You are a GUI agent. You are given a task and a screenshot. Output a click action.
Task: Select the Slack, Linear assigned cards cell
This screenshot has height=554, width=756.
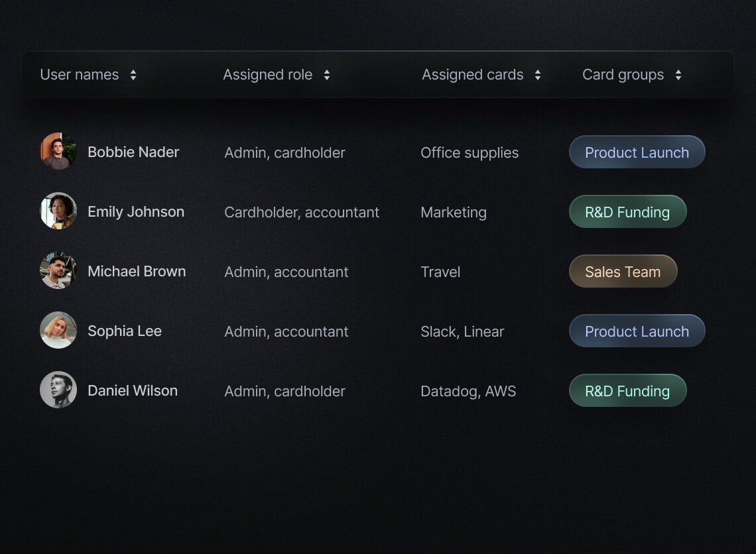tap(462, 331)
